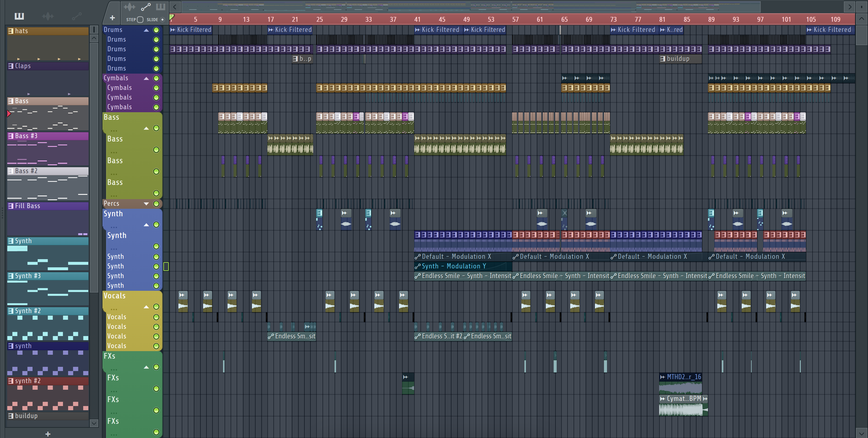The height and width of the screenshot is (438, 868).
Task: Click the green playback start marker on timeline
Action: click(171, 17)
